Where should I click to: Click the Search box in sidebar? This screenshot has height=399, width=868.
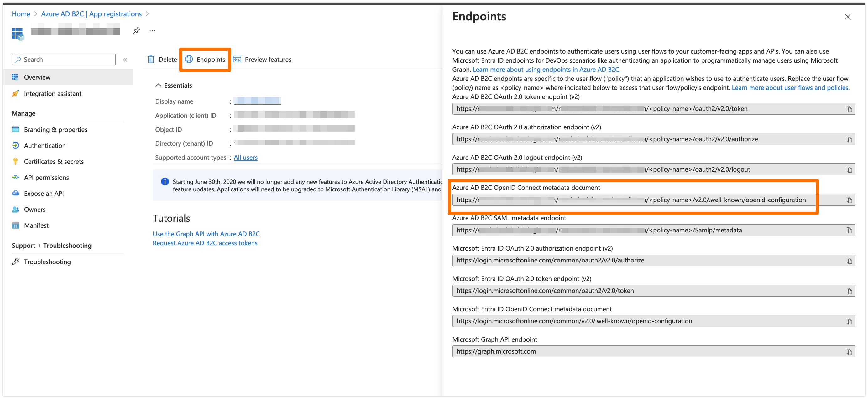(64, 60)
